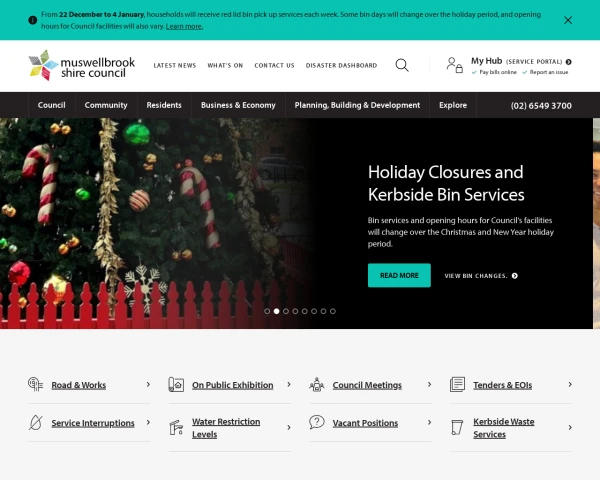
Task: Open the Planning, Building & Development menu
Action: pos(357,105)
